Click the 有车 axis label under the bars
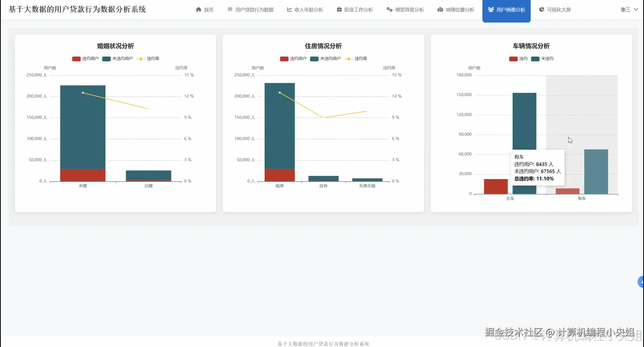The image size is (644, 347). click(x=582, y=198)
